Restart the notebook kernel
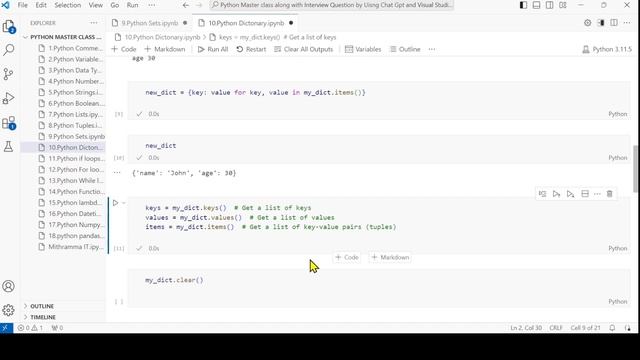This screenshot has height=360, width=640. point(251,49)
